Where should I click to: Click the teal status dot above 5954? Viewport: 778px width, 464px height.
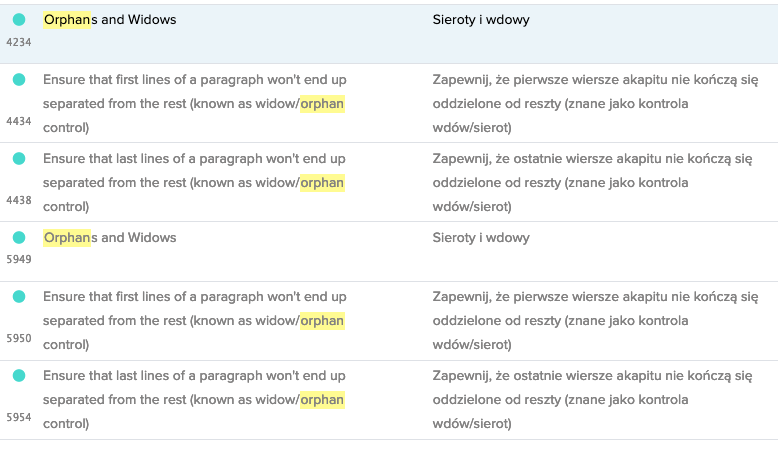click(x=19, y=376)
